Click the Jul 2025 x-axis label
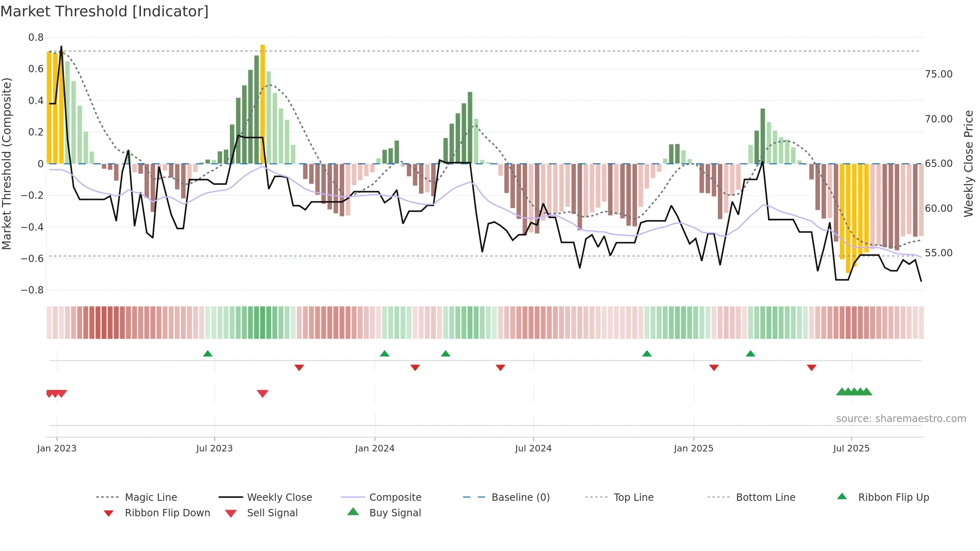The image size is (980, 551). click(851, 448)
